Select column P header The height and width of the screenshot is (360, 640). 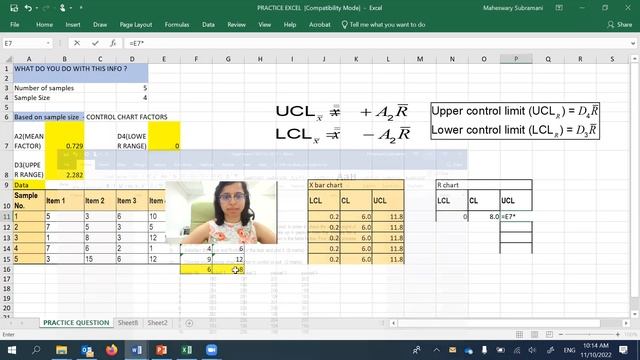click(x=516, y=59)
